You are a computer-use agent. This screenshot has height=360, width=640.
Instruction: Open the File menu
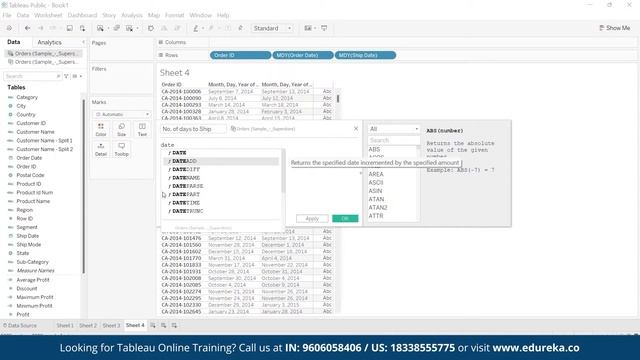pos(7,15)
